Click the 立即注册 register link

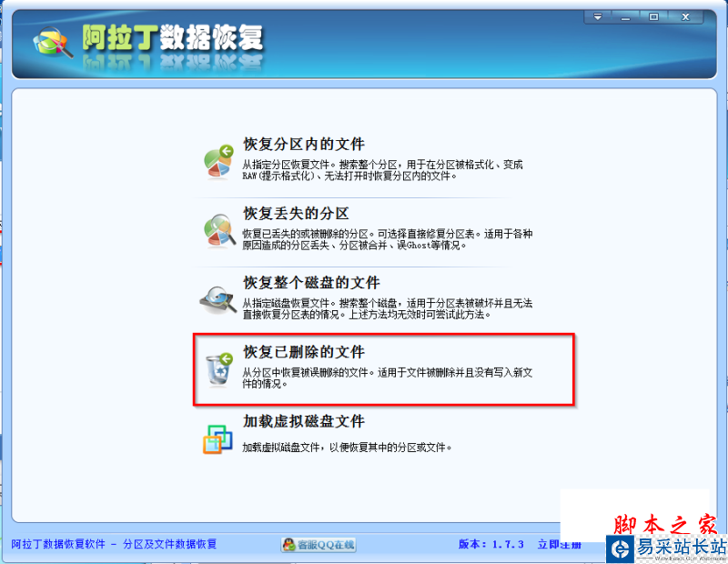(559, 544)
